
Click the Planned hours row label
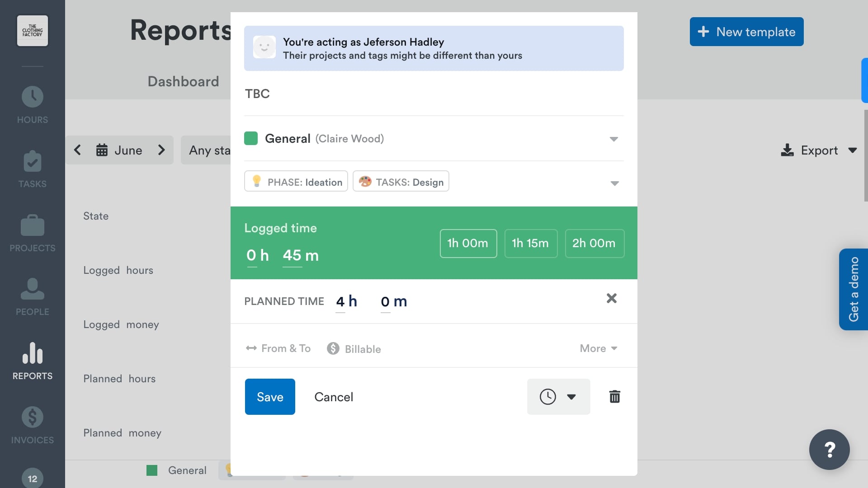[x=119, y=379]
